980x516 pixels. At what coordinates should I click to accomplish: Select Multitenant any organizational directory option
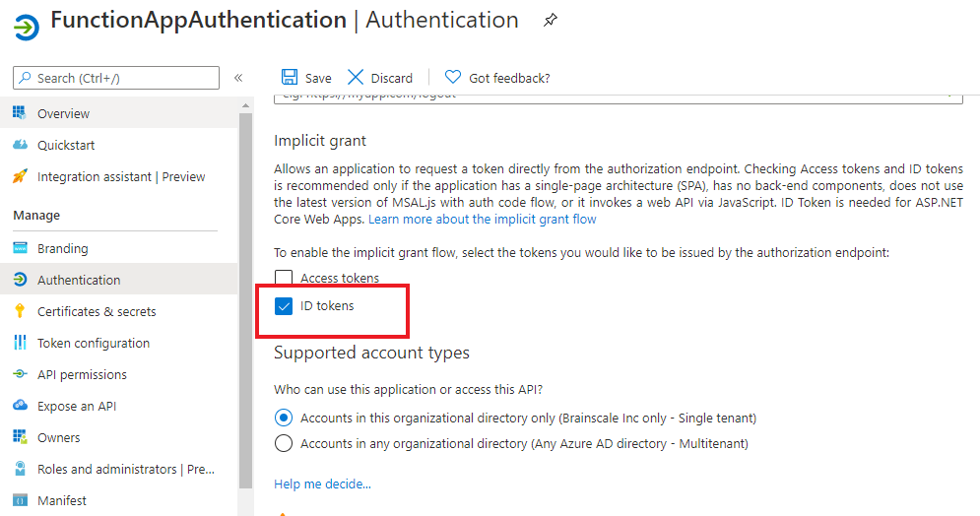pos(284,443)
